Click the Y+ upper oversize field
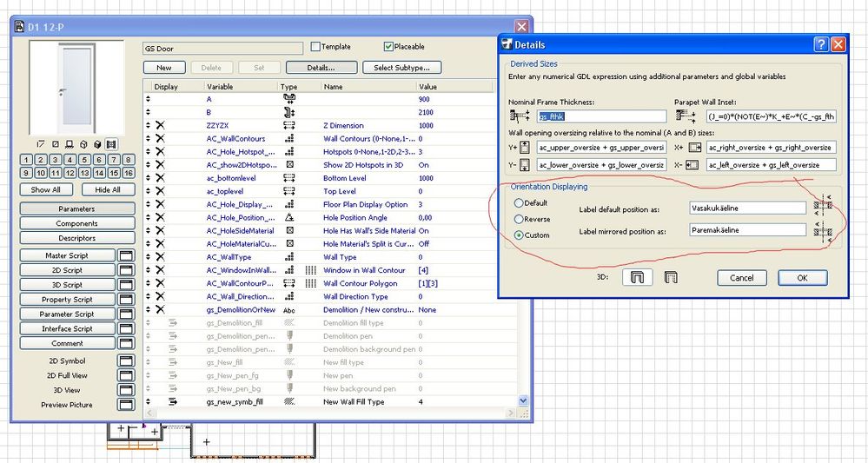 (x=602, y=148)
